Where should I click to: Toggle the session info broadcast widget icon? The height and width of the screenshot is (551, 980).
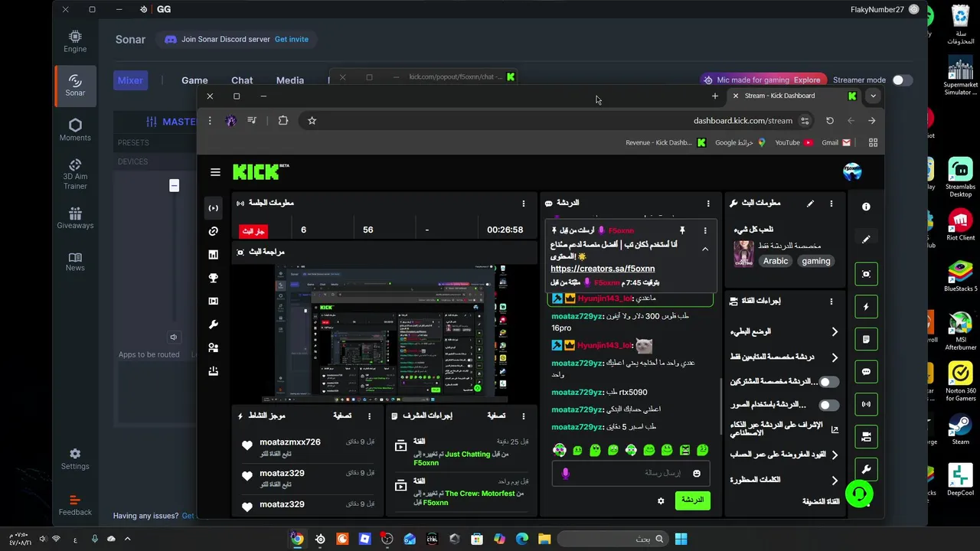(866, 404)
